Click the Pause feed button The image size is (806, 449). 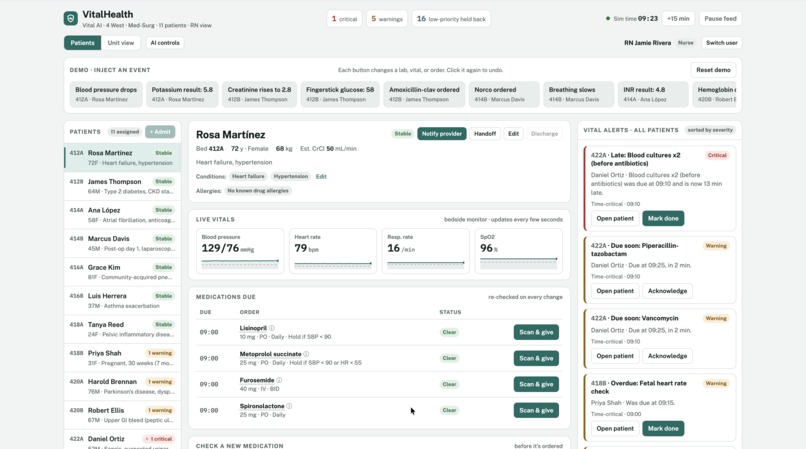(x=720, y=19)
